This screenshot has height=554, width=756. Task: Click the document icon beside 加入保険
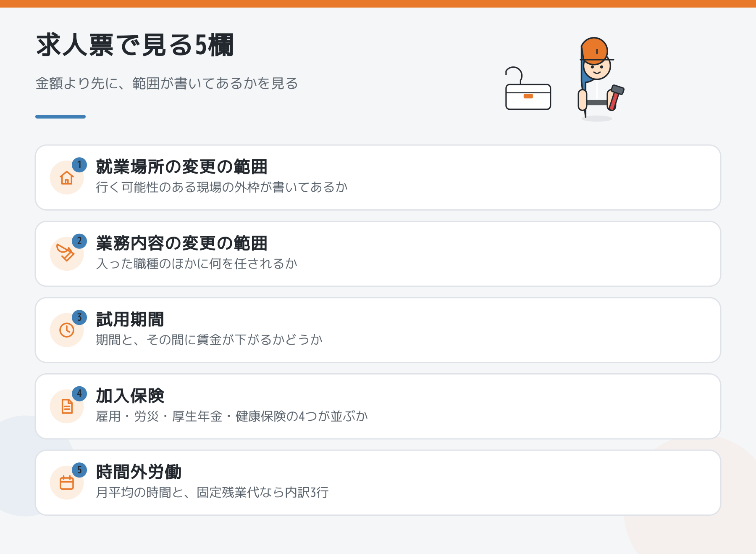tap(67, 406)
